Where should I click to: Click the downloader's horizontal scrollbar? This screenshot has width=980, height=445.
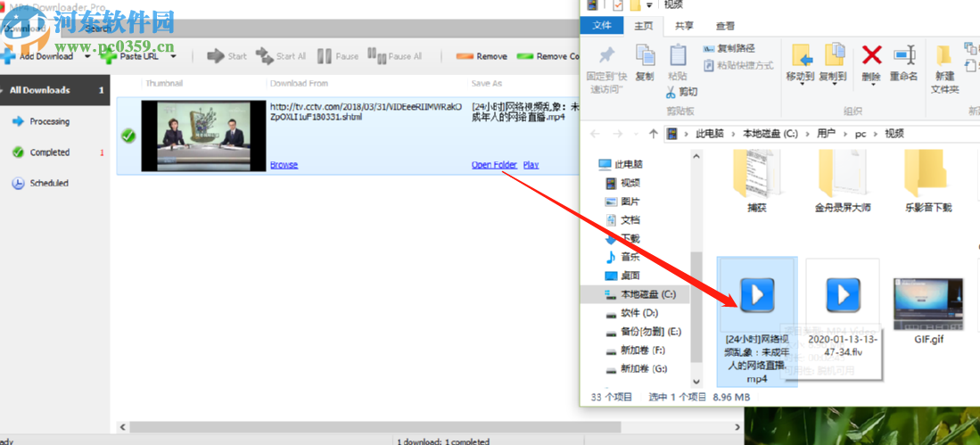(x=375, y=427)
